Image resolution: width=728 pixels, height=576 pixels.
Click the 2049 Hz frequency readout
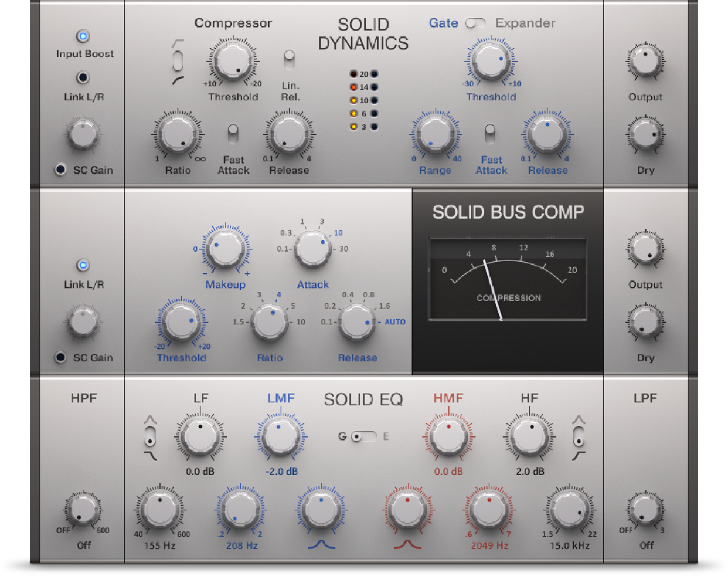[x=489, y=545]
